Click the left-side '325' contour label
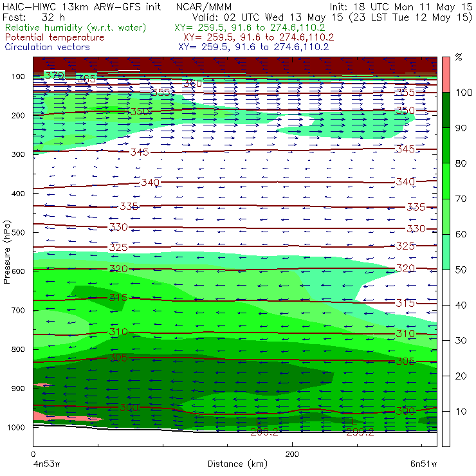This screenshot has width=476, height=476. tap(118, 248)
